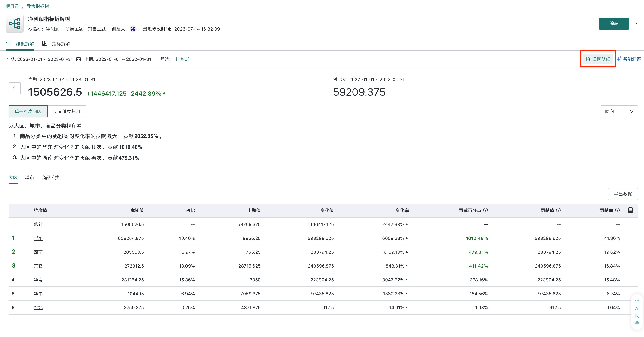This screenshot has height=337, width=644.
Task: Open the AI助手 floating panel
Action: click(637, 312)
